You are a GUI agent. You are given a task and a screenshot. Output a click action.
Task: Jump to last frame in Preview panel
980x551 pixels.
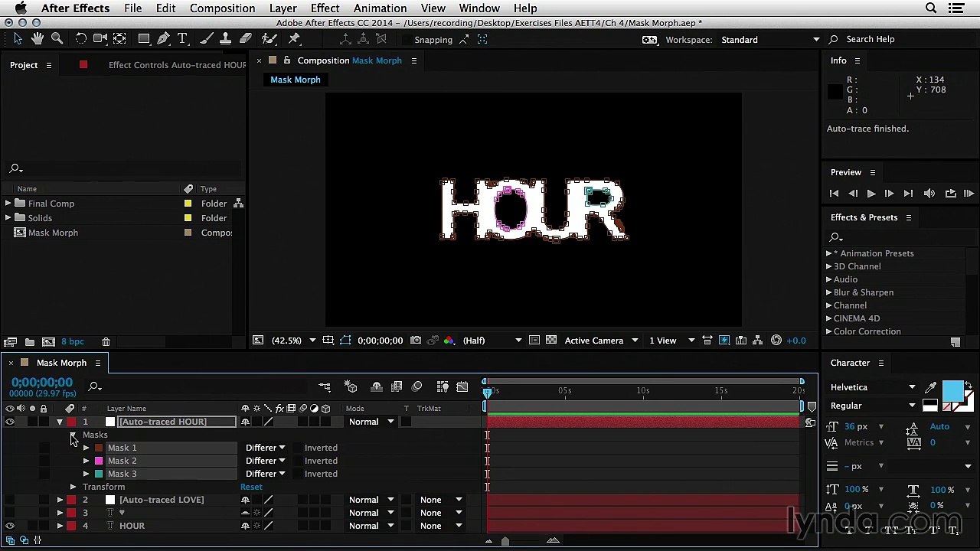[908, 194]
